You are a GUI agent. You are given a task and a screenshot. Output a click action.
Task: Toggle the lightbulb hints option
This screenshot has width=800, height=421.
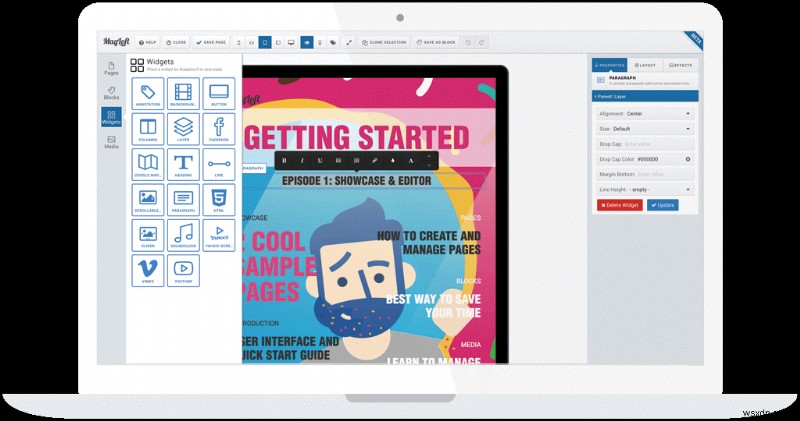point(320,42)
